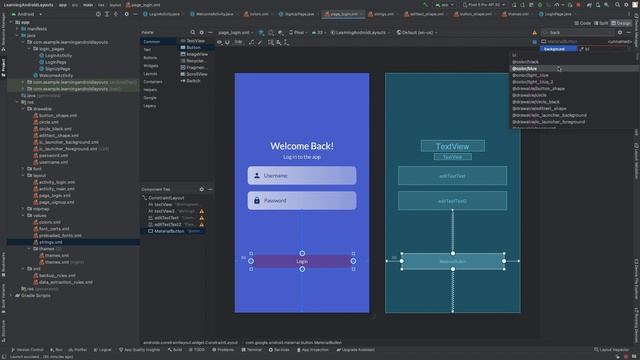Screen dimensions: 640x360
Task: Switch to button_shape.xml editor tab
Action: [474, 14]
